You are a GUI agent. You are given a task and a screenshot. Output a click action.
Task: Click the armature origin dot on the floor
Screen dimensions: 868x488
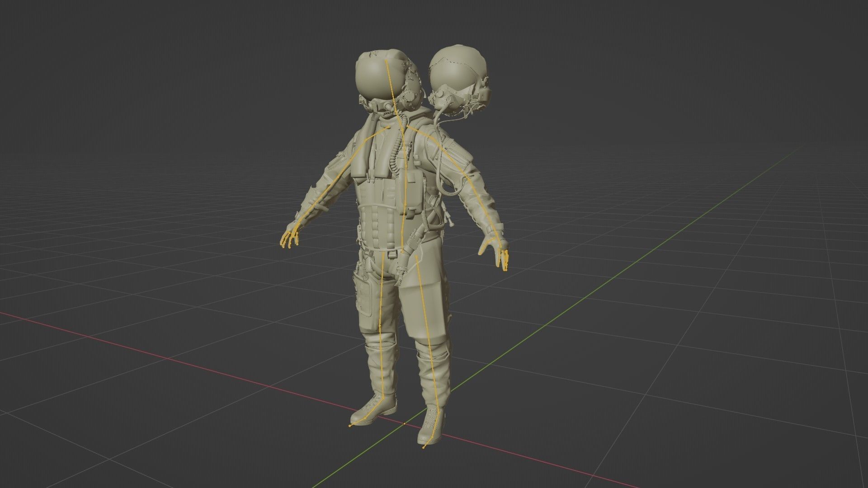click(404, 423)
